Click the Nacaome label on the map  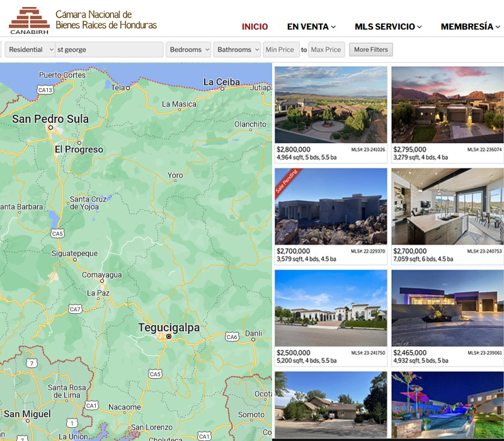[x=124, y=407]
